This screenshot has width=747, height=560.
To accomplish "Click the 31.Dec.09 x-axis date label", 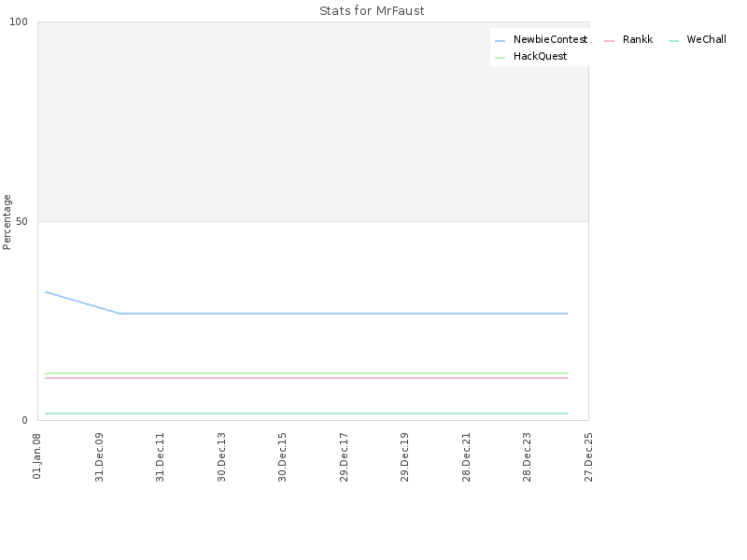I will click(99, 456).
